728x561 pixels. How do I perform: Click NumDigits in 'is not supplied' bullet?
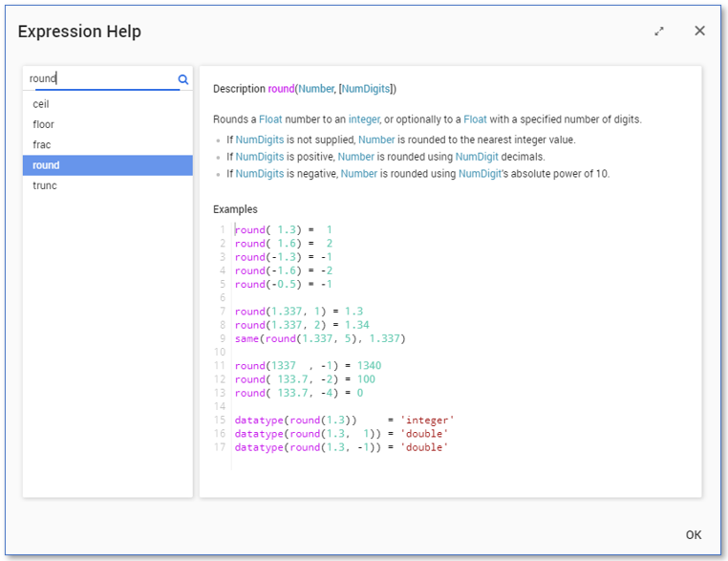click(260, 140)
